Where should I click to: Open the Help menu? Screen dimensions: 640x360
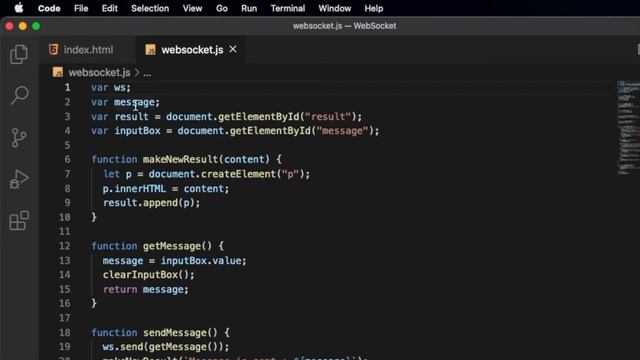click(373, 8)
